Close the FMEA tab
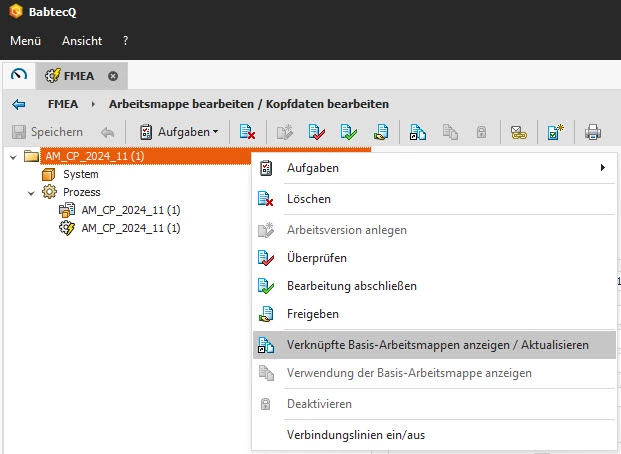 (x=113, y=76)
